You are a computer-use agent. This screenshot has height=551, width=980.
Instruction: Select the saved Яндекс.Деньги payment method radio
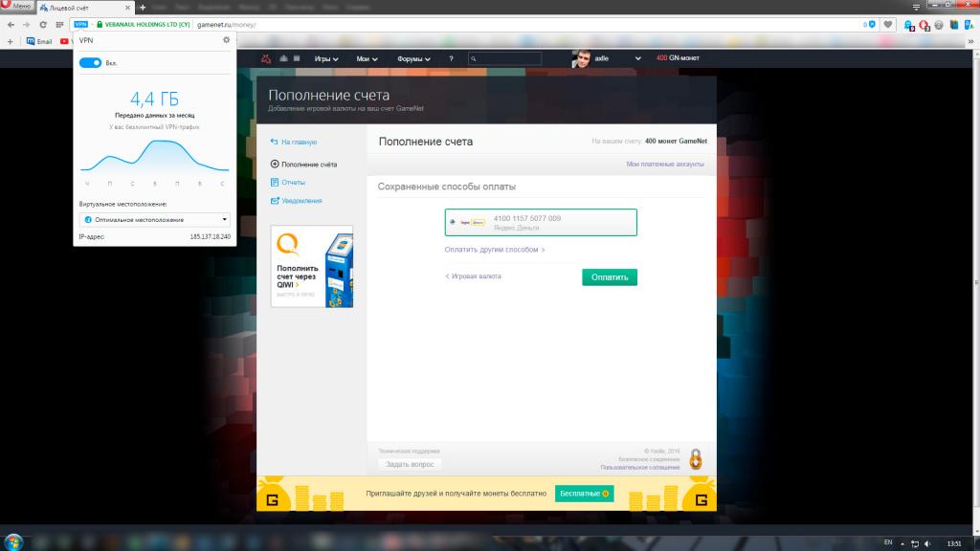[x=453, y=222]
